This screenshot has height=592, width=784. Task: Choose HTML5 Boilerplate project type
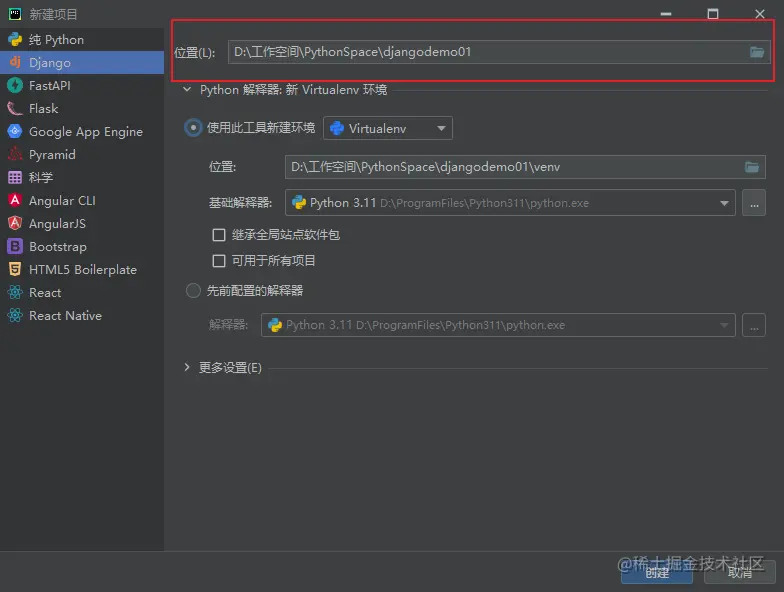(82, 270)
